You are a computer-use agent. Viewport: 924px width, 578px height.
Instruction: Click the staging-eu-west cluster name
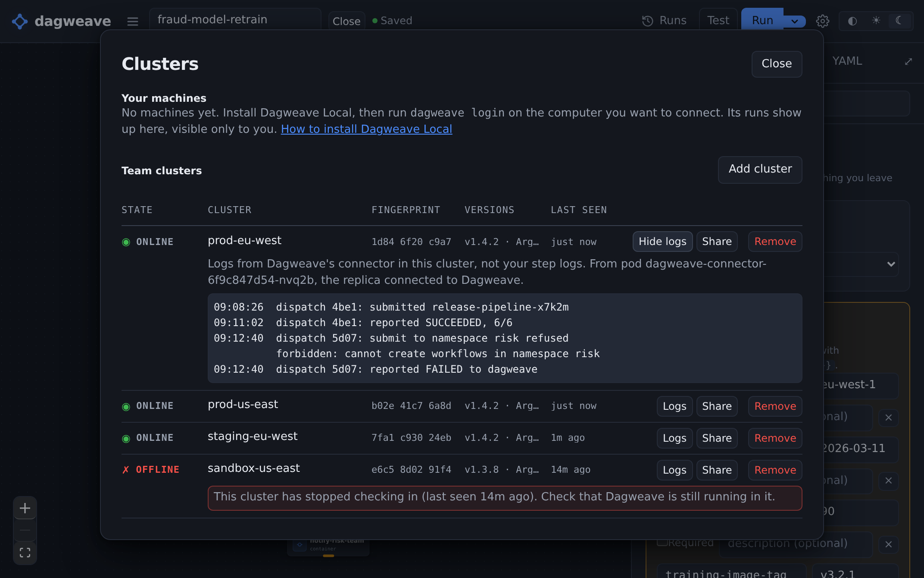click(253, 437)
